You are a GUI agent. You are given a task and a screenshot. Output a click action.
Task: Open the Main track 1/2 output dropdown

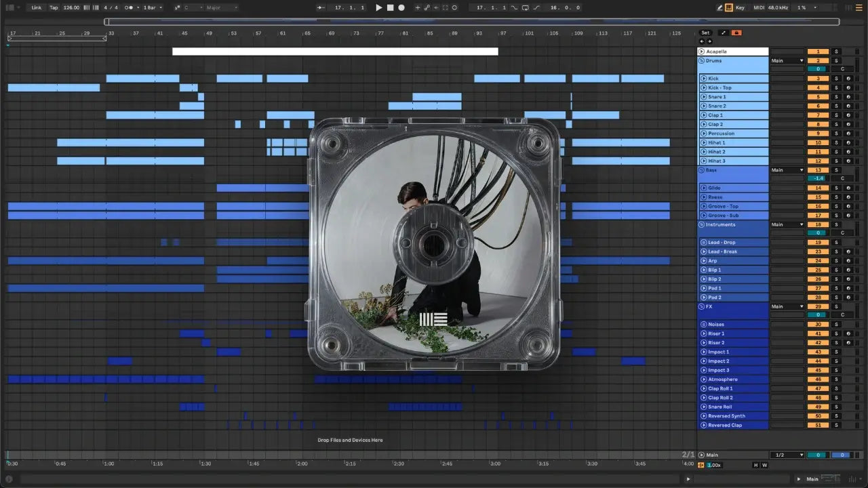click(x=787, y=455)
